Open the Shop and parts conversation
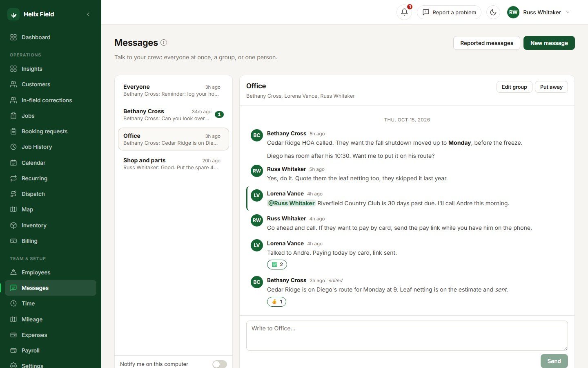 [x=174, y=164]
